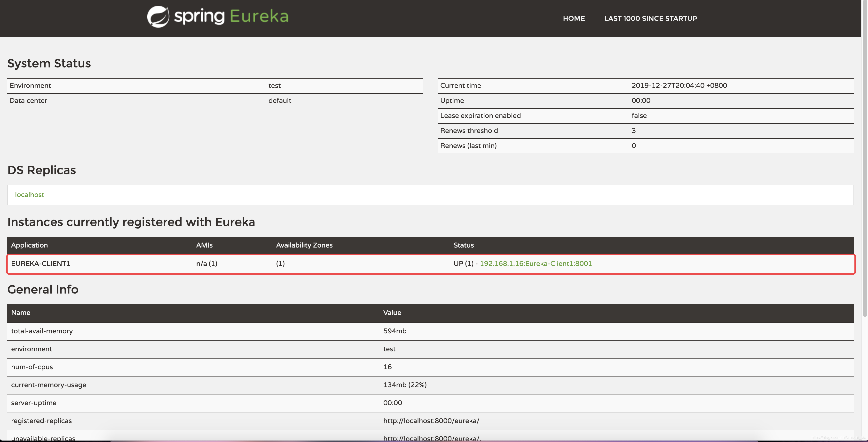Click the total-avail-memory row name

point(42,331)
